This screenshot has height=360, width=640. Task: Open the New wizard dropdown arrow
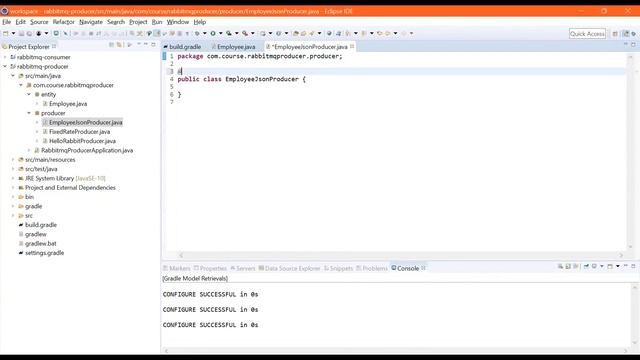pos(13,33)
